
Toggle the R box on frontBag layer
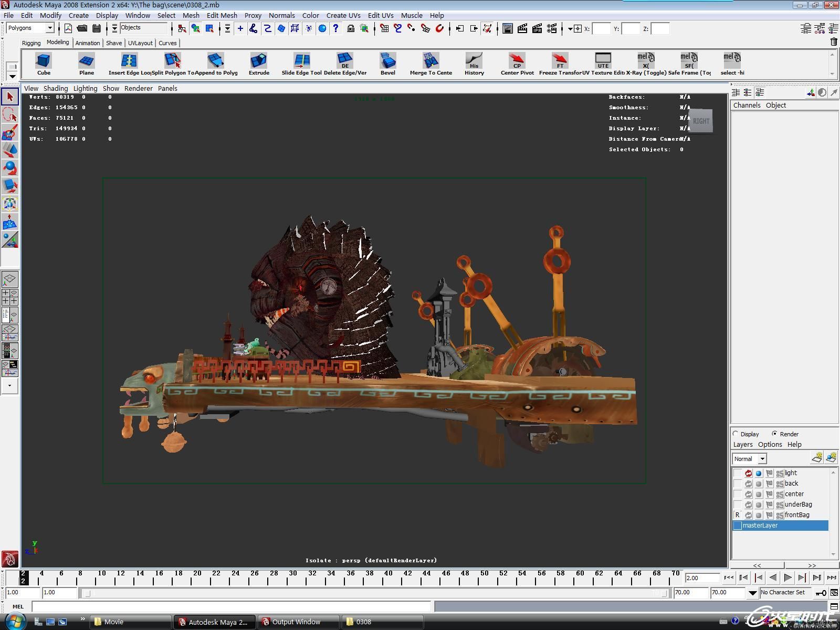pyautogui.click(x=738, y=515)
